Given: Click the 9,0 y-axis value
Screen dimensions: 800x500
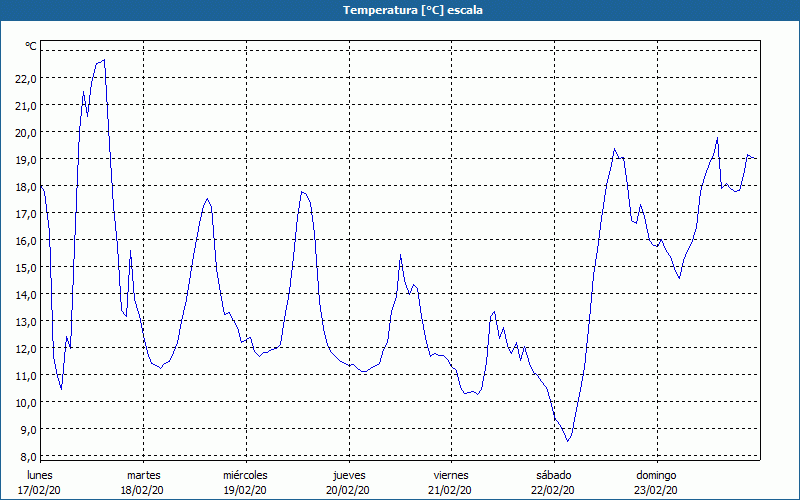Looking at the screenshot, I should click(27, 430).
